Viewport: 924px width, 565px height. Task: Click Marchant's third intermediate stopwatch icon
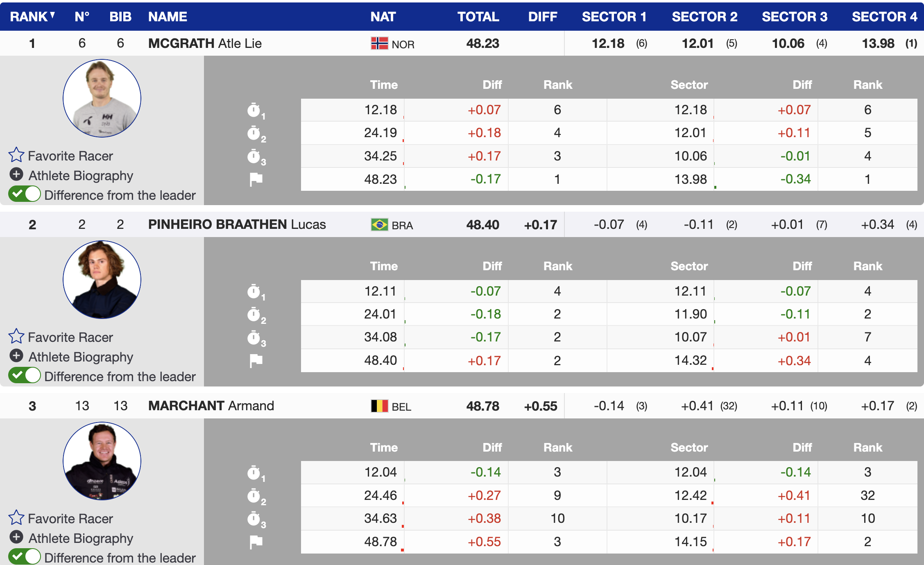click(254, 519)
